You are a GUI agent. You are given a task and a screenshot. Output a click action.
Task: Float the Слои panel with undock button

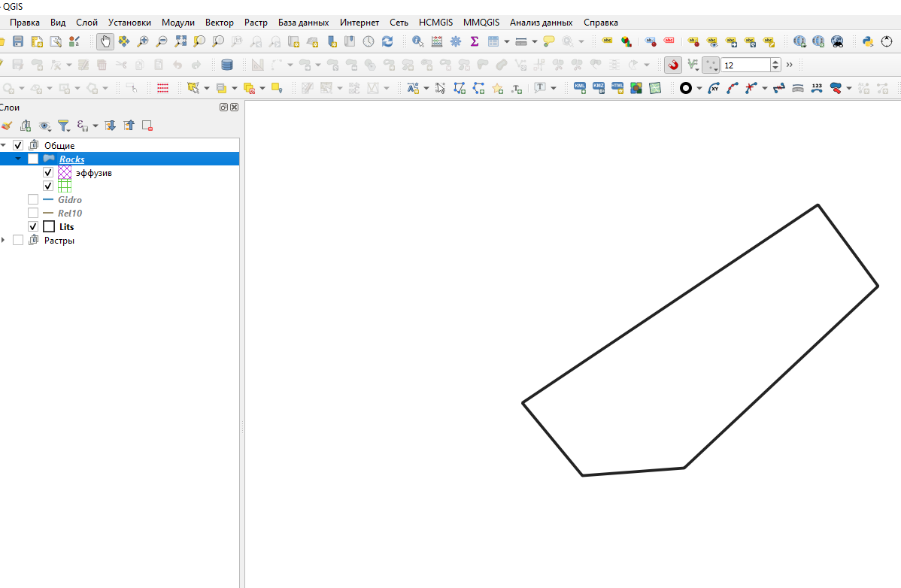click(x=223, y=107)
